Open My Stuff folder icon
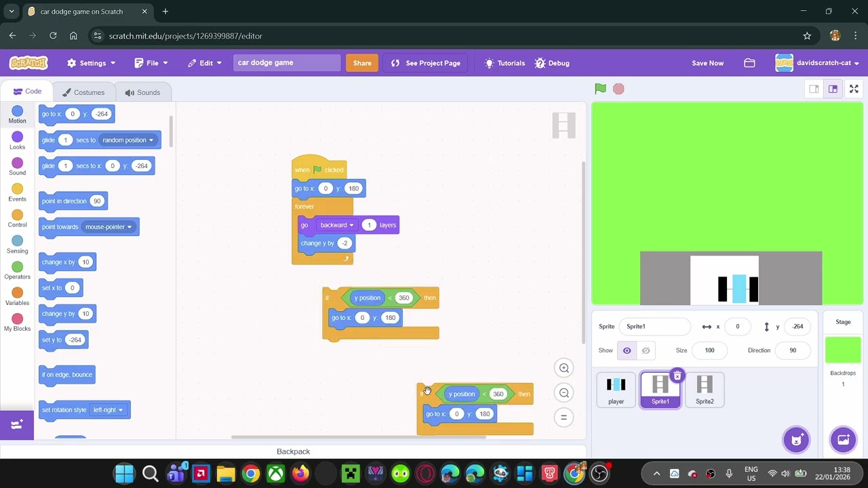Image resolution: width=868 pixels, height=488 pixels. pos(749,63)
